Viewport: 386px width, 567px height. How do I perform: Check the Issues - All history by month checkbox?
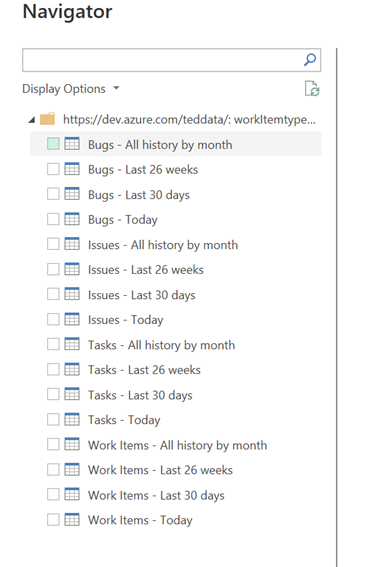(53, 244)
